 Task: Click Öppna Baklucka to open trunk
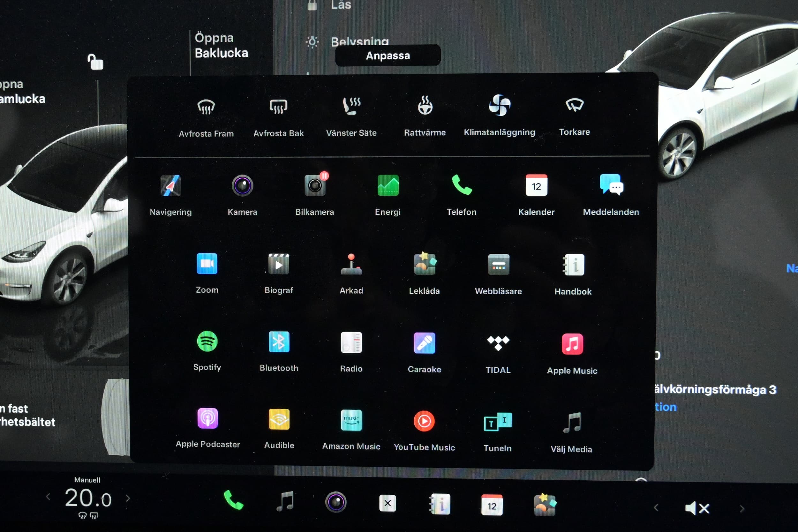click(x=221, y=45)
